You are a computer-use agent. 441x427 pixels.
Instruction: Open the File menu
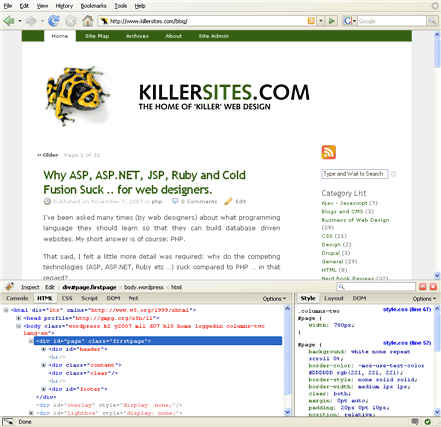pos(8,6)
